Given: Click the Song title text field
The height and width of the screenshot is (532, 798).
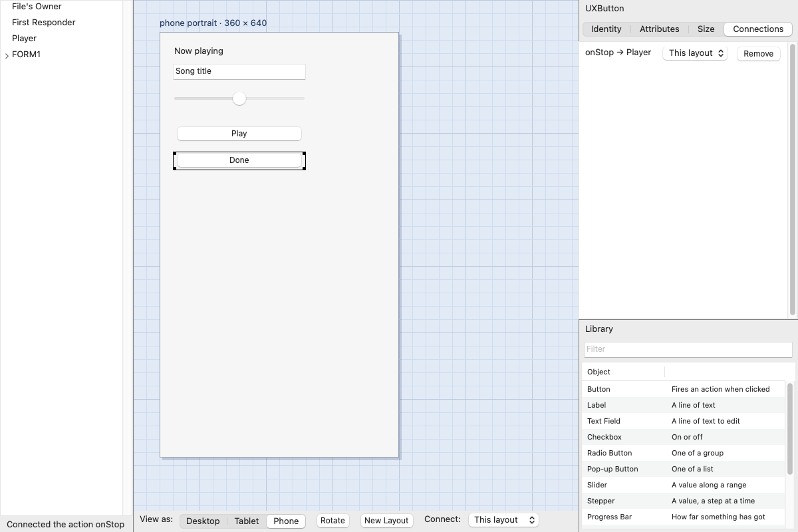Looking at the screenshot, I should (239, 71).
